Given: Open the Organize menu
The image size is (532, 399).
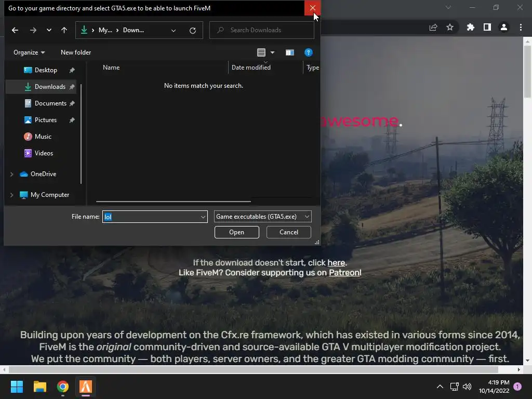Looking at the screenshot, I should click(29, 52).
